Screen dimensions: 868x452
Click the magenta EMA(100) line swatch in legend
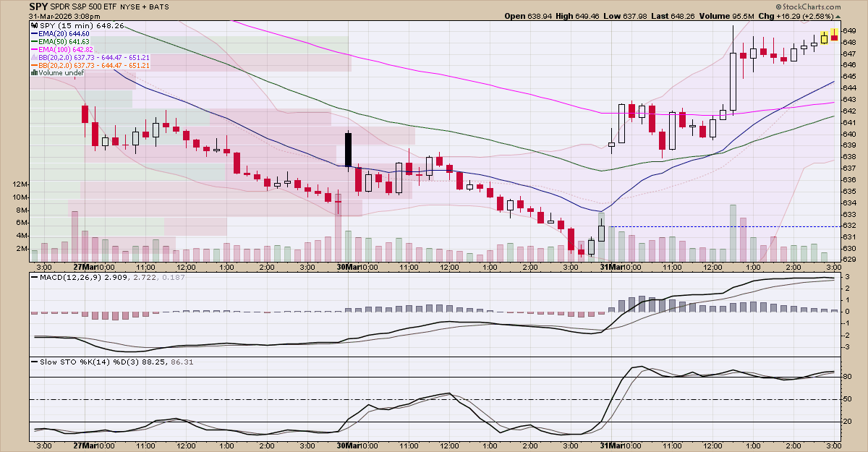click(x=34, y=49)
